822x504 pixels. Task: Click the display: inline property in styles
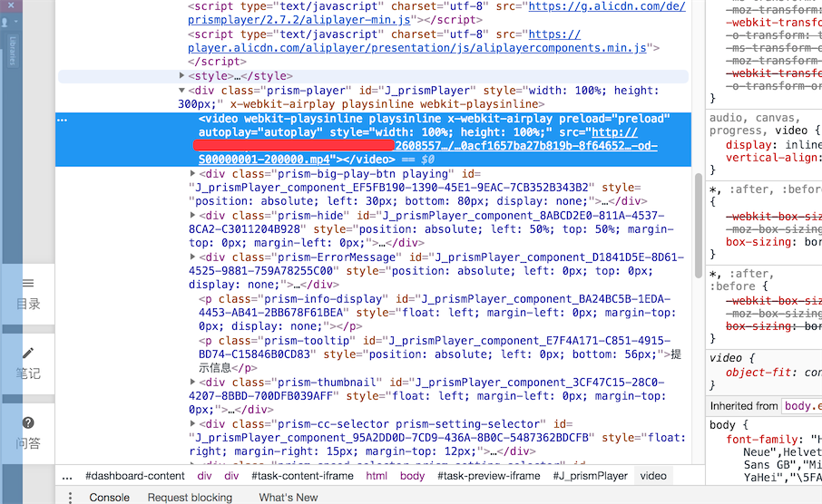(x=774, y=145)
